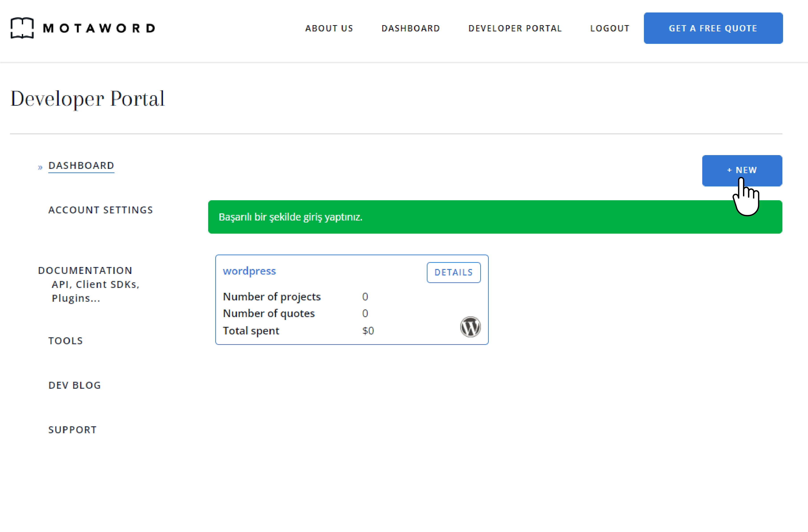Create a new app with + NEW
Image resolution: width=808 pixels, height=532 pixels.
point(742,170)
